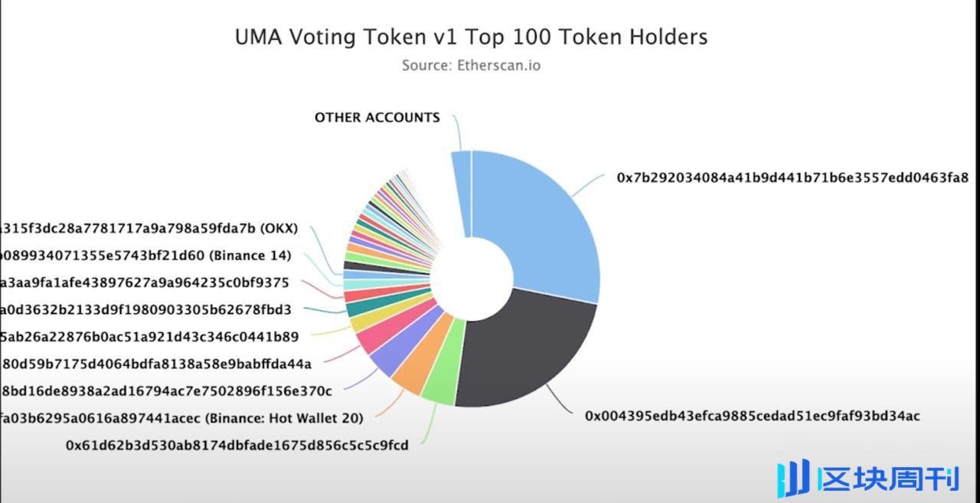Click the OKX holder label

(x=149, y=228)
